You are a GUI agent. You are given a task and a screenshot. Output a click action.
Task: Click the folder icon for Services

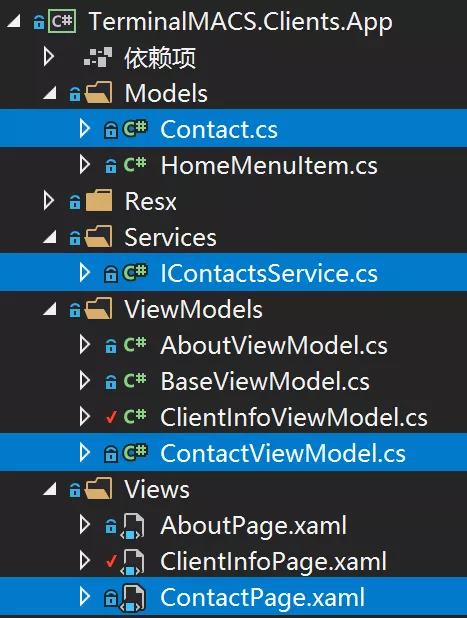click(99, 236)
